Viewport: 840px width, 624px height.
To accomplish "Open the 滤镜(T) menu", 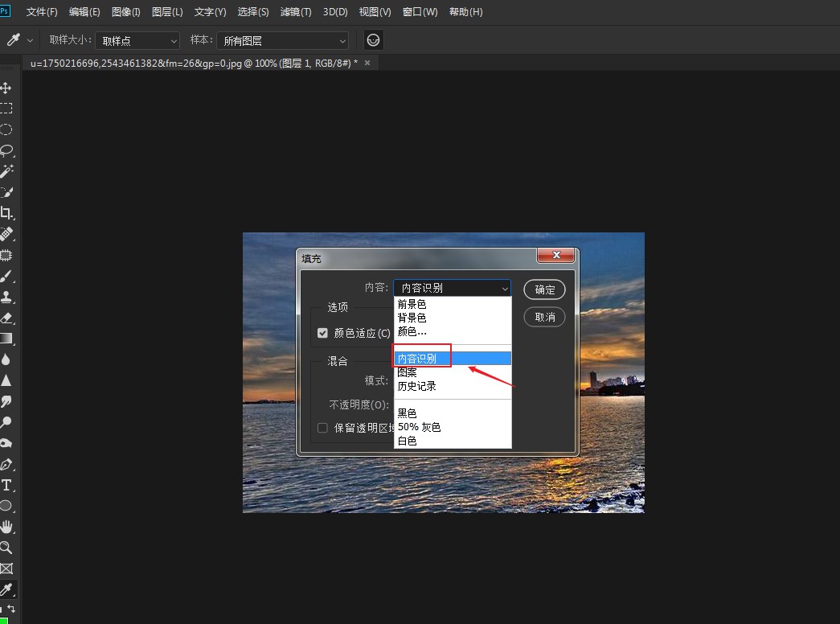I will [296, 12].
